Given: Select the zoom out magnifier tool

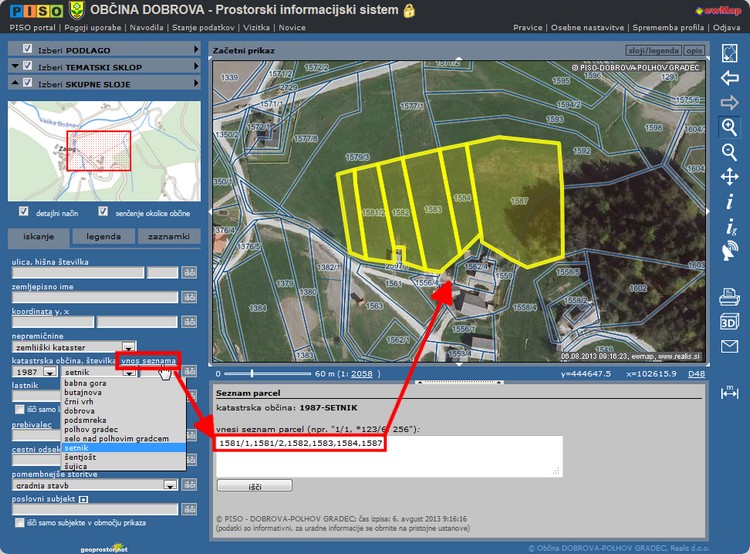Looking at the screenshot, I should coord(729,152).
